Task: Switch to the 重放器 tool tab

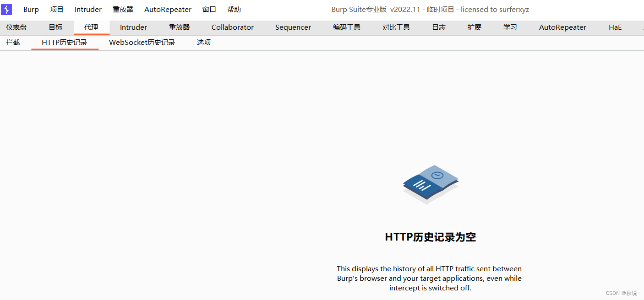Action: tap(179, 27)
